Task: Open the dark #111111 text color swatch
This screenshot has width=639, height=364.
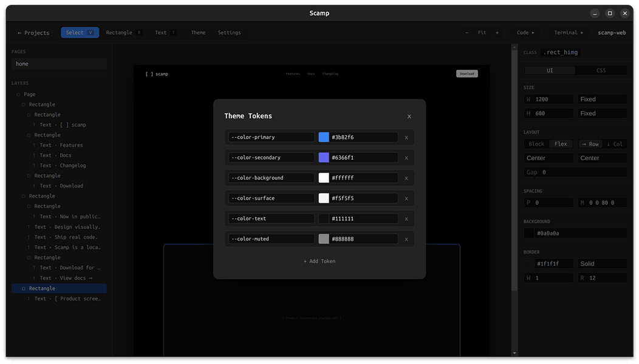Action: coord(324,218)
